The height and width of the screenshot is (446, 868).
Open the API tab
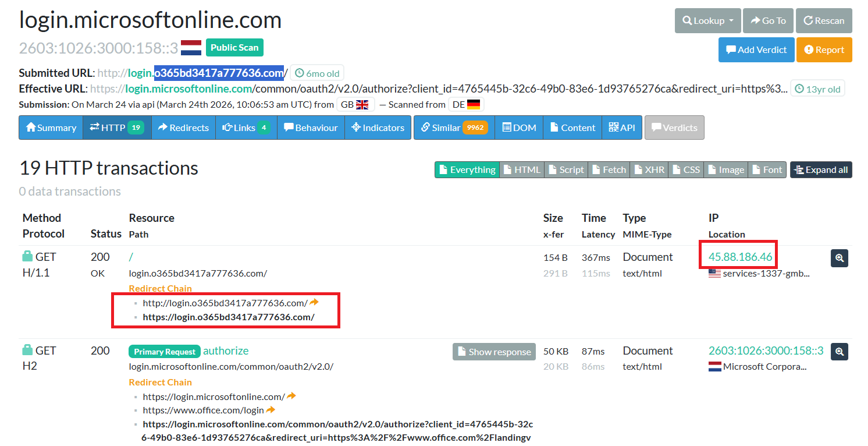pos(622,128)
